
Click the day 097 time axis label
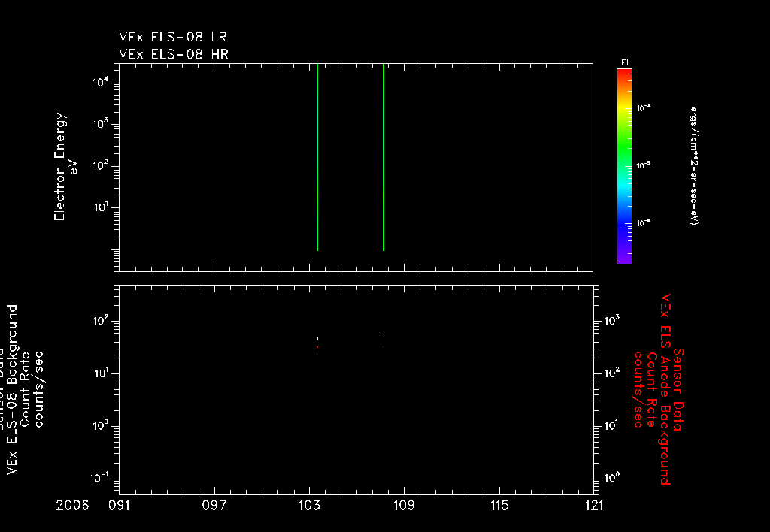(214, 506)
